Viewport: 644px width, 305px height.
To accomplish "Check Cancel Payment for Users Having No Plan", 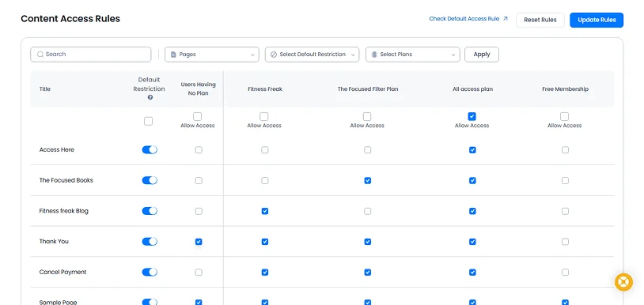I will 199,272.
